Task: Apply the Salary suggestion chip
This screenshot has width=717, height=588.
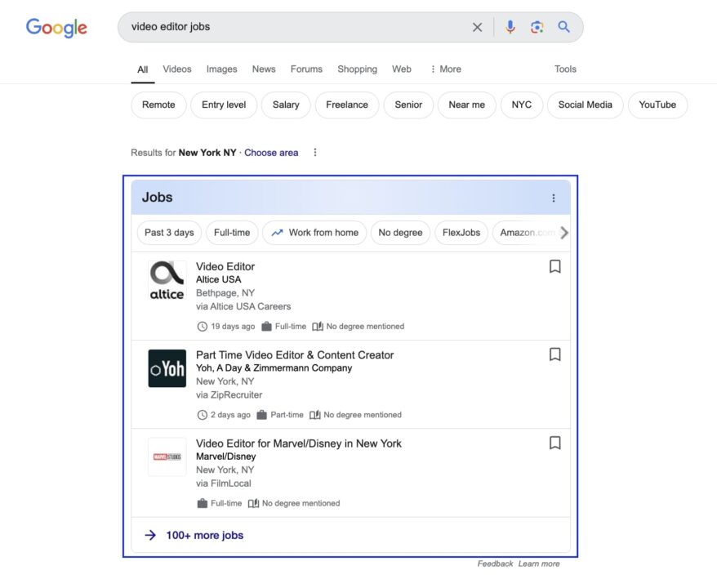Action: (286, 105)
